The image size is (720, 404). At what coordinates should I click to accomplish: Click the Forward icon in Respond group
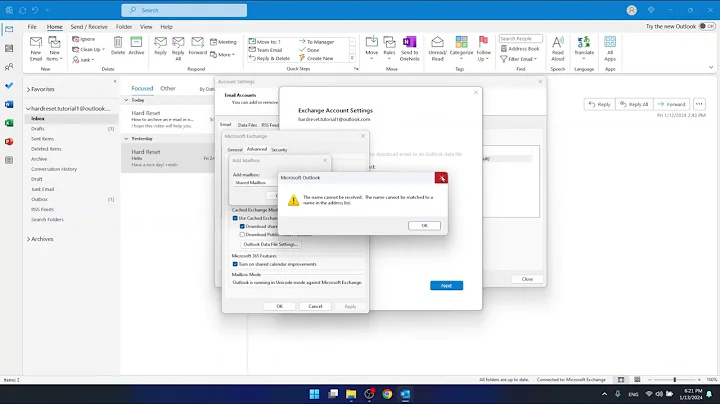tap(197, 42)
